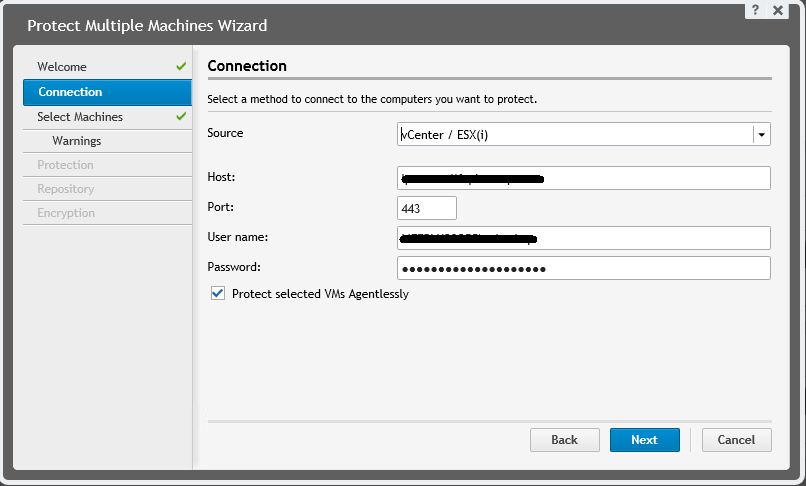Click into the Port field
Screen dimensions: 806x486
tap(427, 208)
